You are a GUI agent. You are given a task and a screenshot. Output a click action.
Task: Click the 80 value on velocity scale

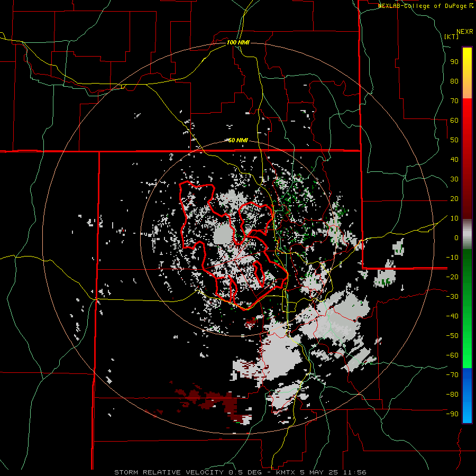point(454,81)
